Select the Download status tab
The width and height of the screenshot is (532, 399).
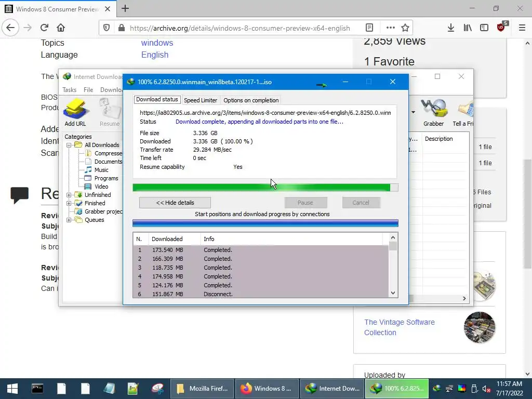click(x=157, y=99)
